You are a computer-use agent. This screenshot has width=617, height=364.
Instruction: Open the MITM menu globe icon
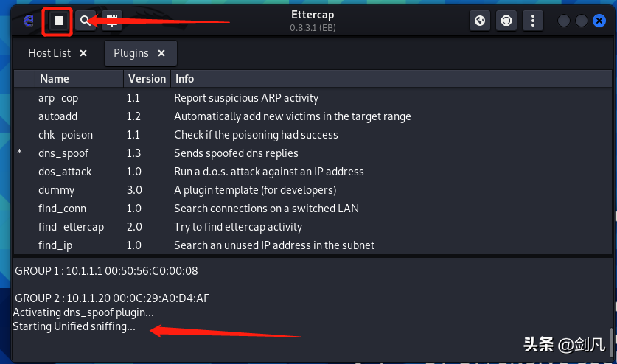coord(480,21)
